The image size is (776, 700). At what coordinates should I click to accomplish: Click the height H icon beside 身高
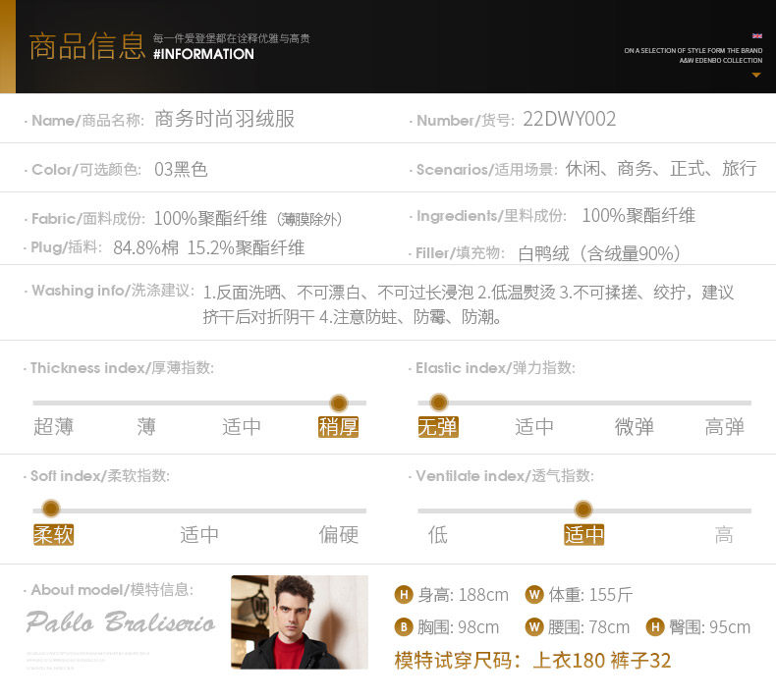point(404,594)
